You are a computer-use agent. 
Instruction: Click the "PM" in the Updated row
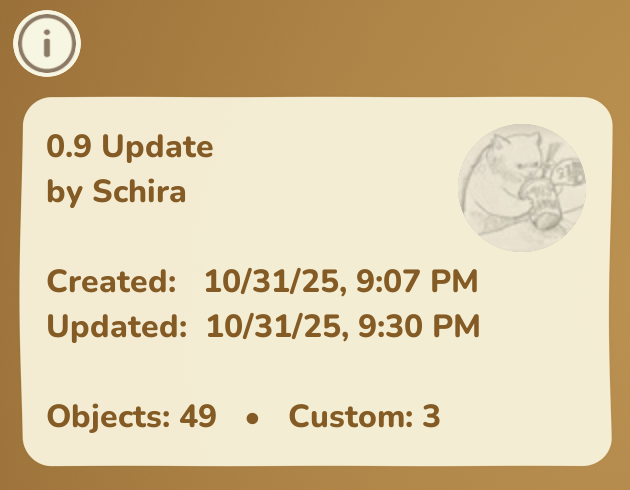458,326
